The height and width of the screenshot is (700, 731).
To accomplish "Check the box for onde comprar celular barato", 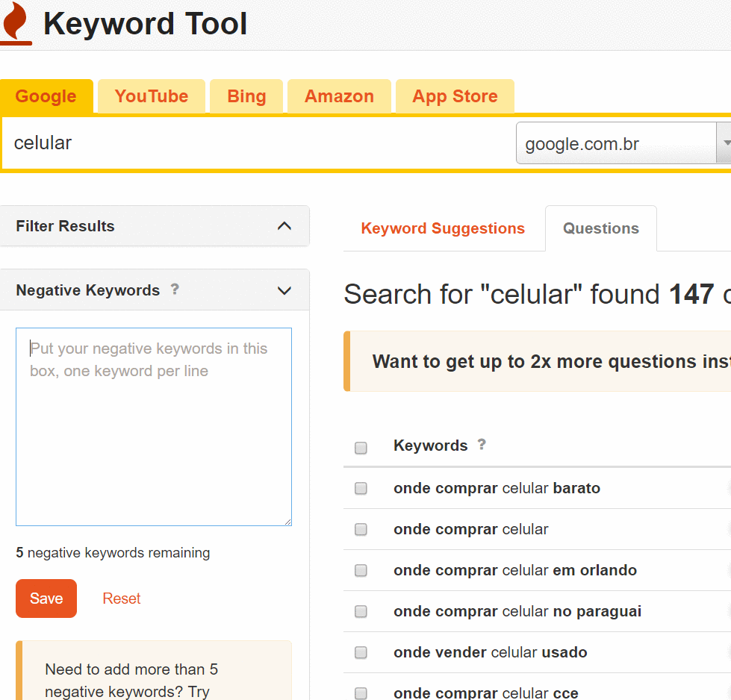I will click(x=361, y=488).
